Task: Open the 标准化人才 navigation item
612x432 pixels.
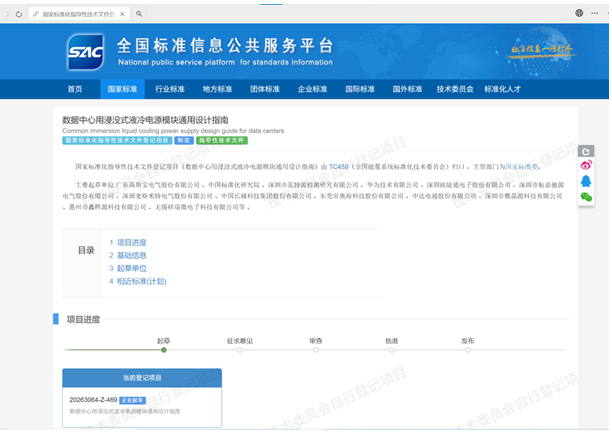Action: (x=503, y=89)
